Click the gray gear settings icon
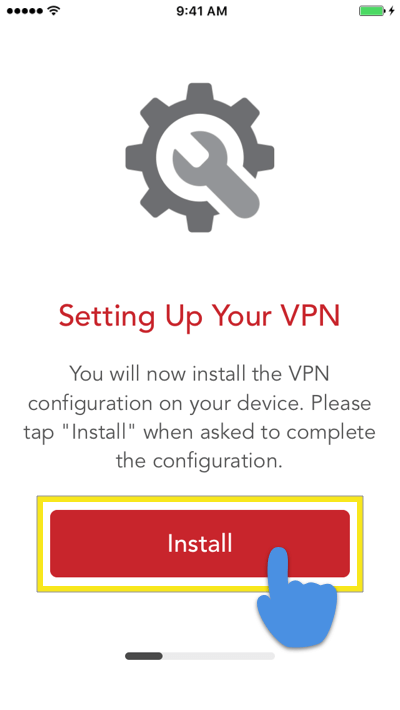Screen dimensions: 400x710 point(200,158)
